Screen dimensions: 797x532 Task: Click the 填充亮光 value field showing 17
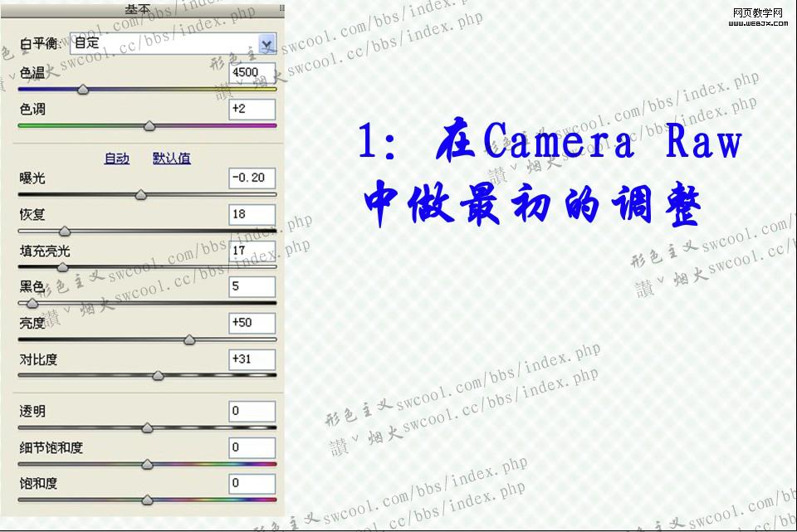252,251
